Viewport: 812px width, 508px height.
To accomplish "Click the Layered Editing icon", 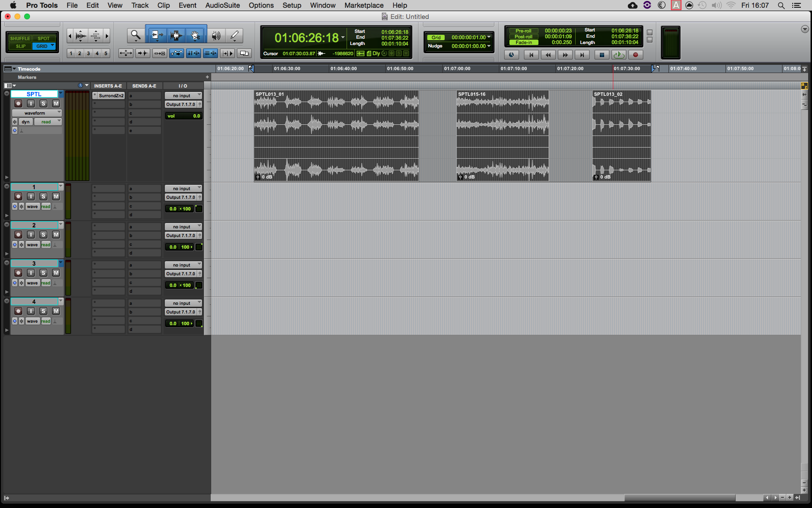I will coord(245,53).
